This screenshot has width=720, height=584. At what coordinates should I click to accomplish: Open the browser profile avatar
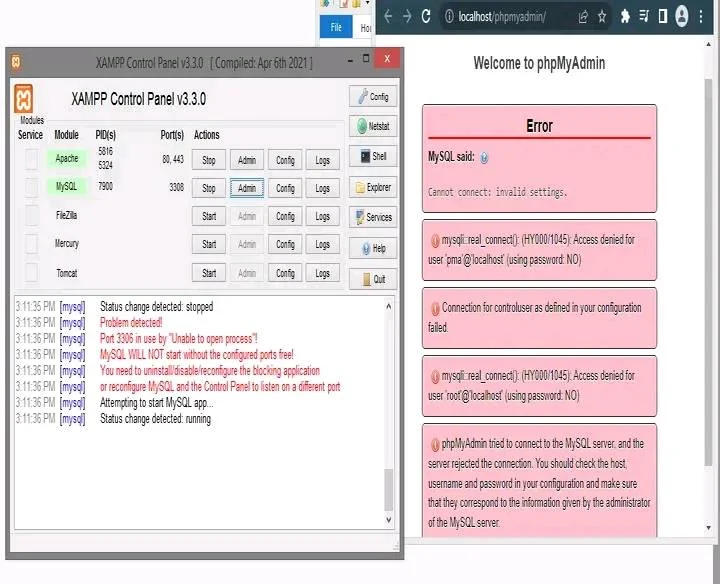click(x=682, y=17)
